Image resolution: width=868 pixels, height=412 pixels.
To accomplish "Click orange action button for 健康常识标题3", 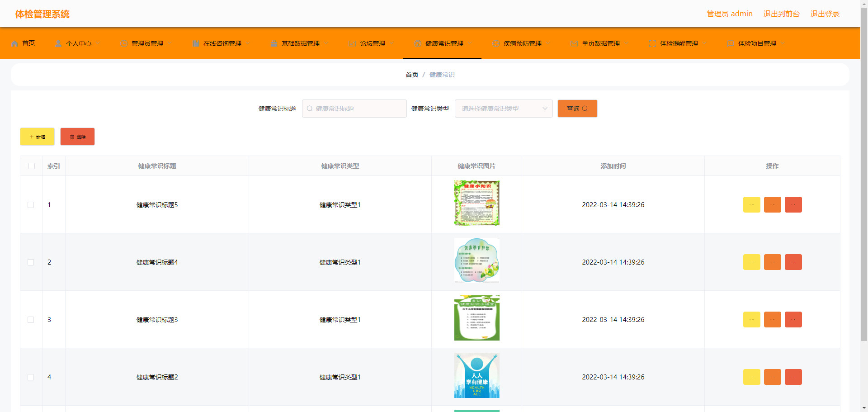I will point(773,319).
